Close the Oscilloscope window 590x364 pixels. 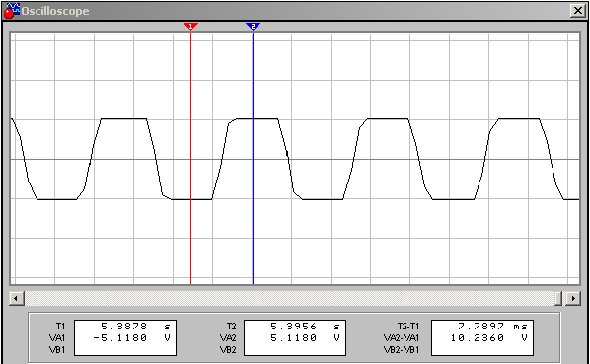pos(577,11)
